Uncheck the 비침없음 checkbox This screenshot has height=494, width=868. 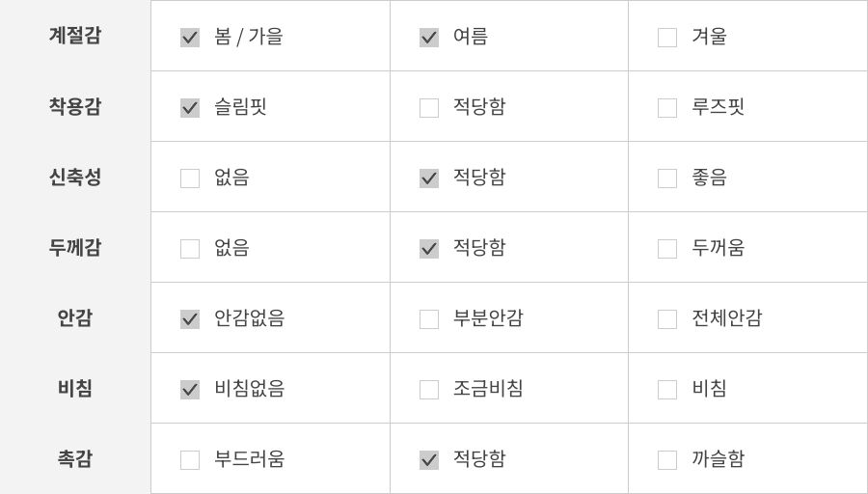point(190,390)
